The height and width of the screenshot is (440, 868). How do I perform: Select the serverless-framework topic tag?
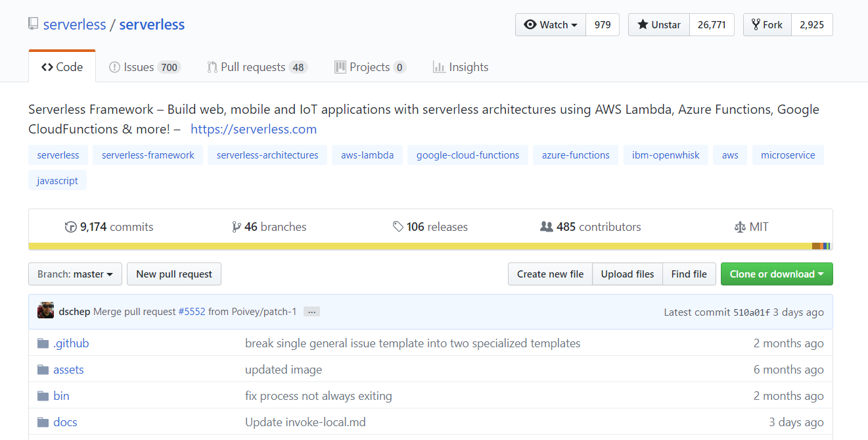click(148, 155)
